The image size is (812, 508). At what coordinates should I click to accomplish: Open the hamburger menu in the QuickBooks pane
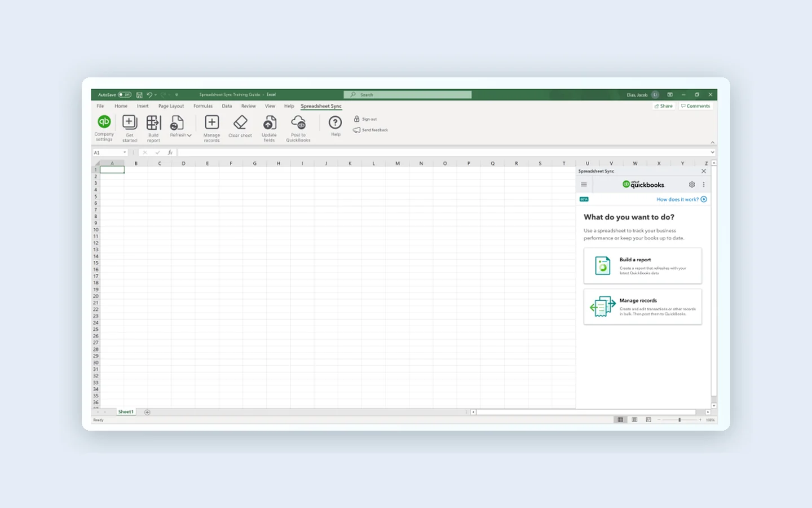(584, 185)
